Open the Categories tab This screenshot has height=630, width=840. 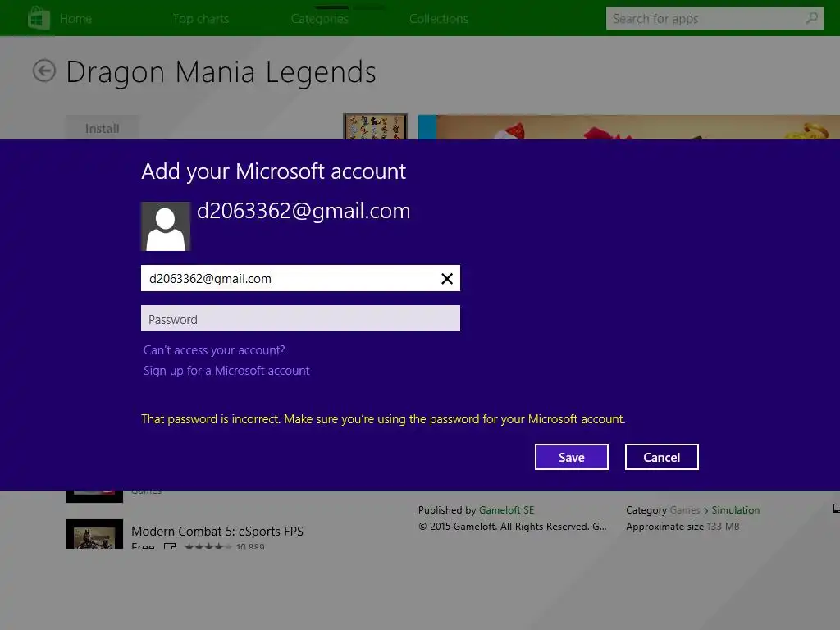[320, 19]
